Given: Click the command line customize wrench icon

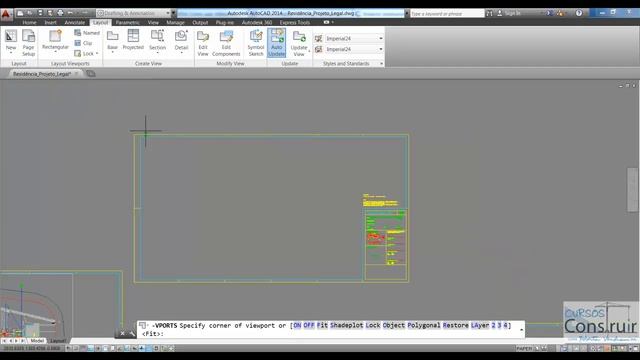Looking at the screenshot, I should pos(132,333).
